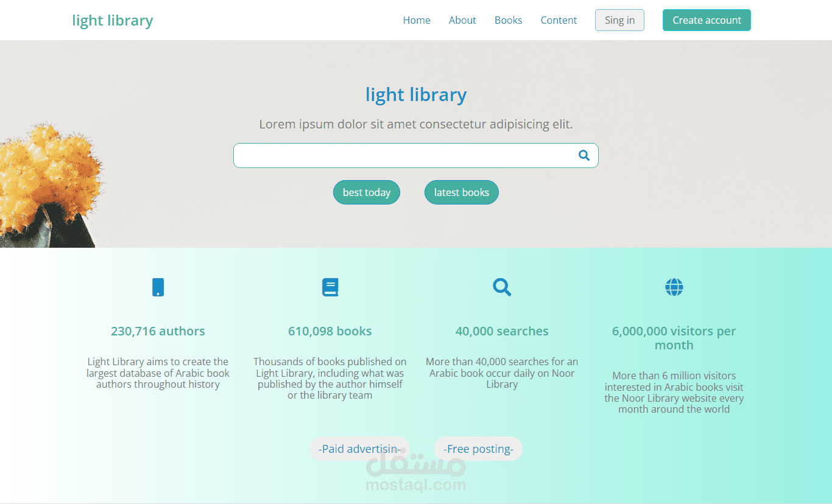Open the Home navigation item
The image size is (832, 504).
point(417,20)
